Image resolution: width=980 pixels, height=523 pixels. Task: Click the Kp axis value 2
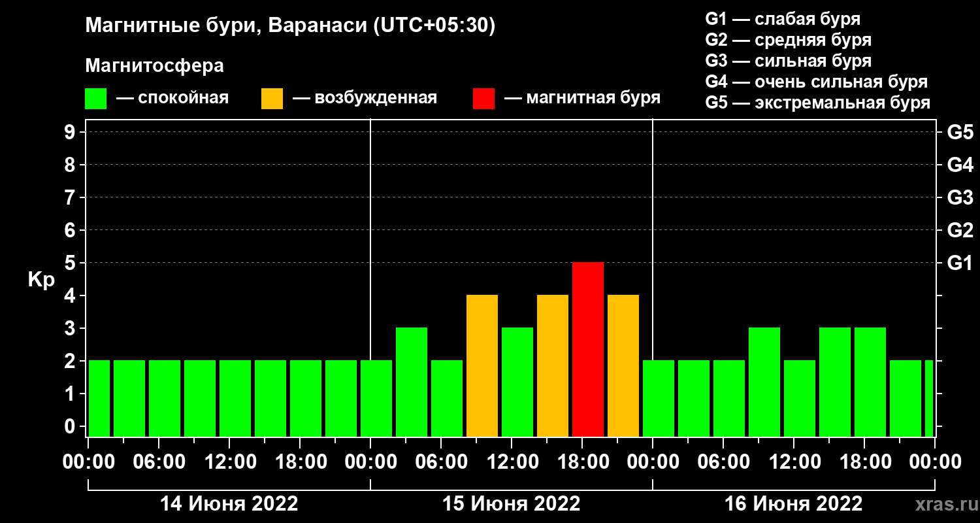(71, 361)
